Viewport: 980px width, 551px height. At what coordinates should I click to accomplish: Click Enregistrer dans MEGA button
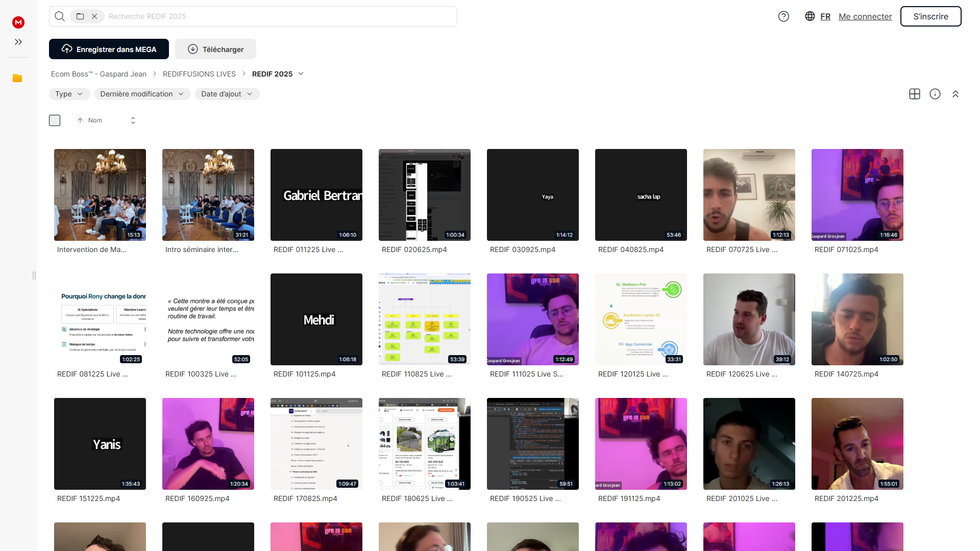click(109, 49)
